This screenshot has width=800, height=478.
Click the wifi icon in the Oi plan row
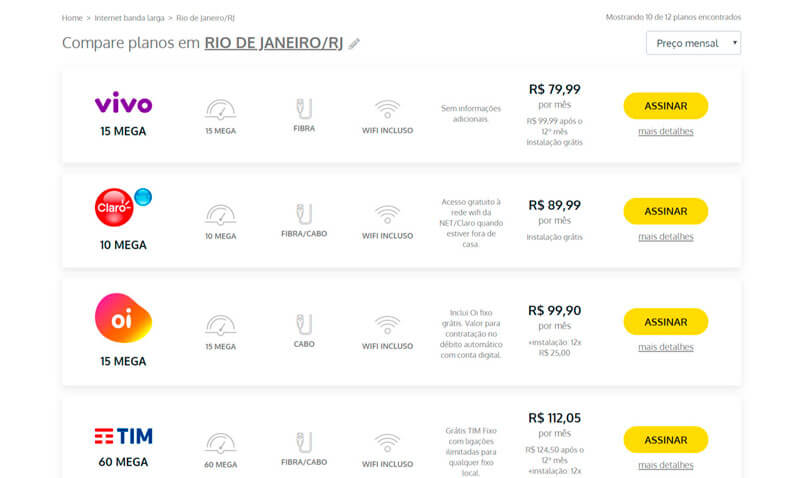[x=388, y=324]
